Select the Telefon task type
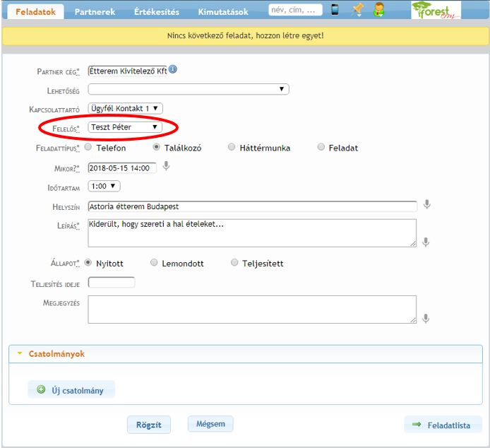The height and width of the screenshot is (448, 490). (x=88, y=148)
